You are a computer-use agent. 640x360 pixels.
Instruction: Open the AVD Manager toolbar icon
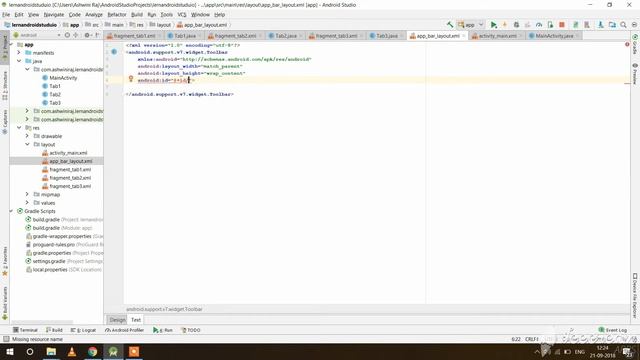[587, 25]
